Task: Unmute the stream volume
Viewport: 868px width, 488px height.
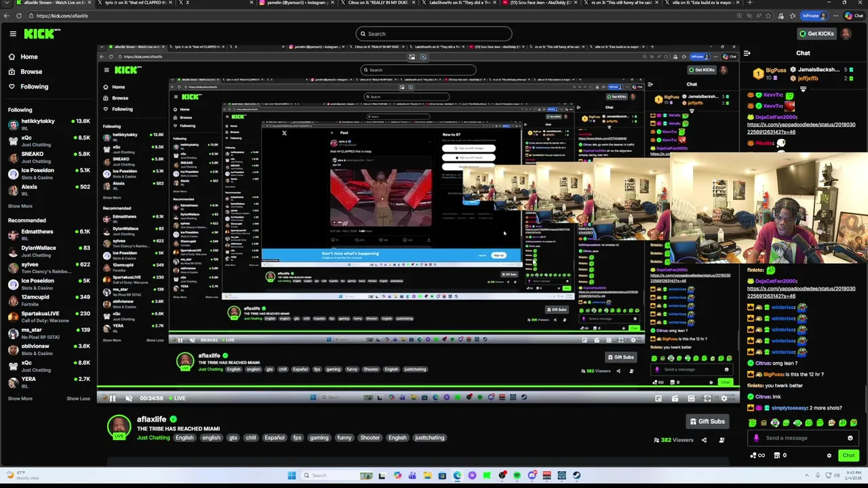Action: [x=129, y=398]
